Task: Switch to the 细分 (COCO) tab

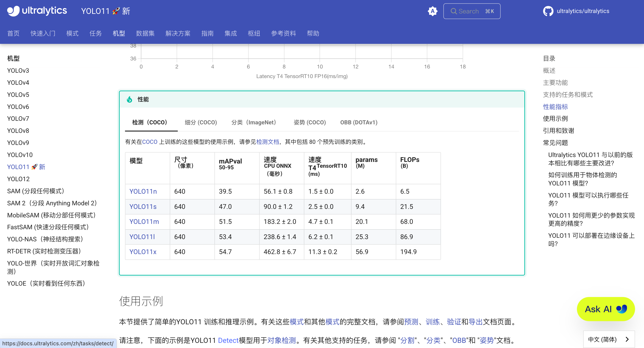Action: coord(201,123)
